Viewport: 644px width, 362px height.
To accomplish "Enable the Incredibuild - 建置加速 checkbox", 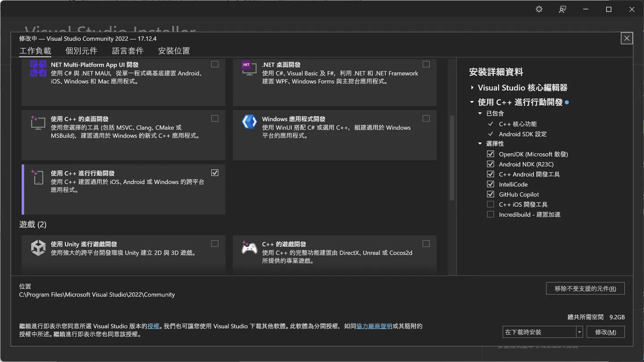I will click(x=491, y=215).
